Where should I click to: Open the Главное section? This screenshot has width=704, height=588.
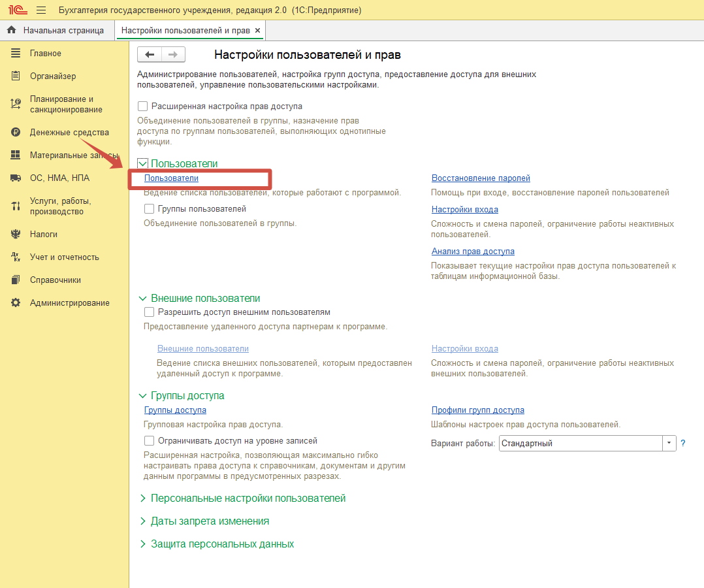tap(45, 53)
